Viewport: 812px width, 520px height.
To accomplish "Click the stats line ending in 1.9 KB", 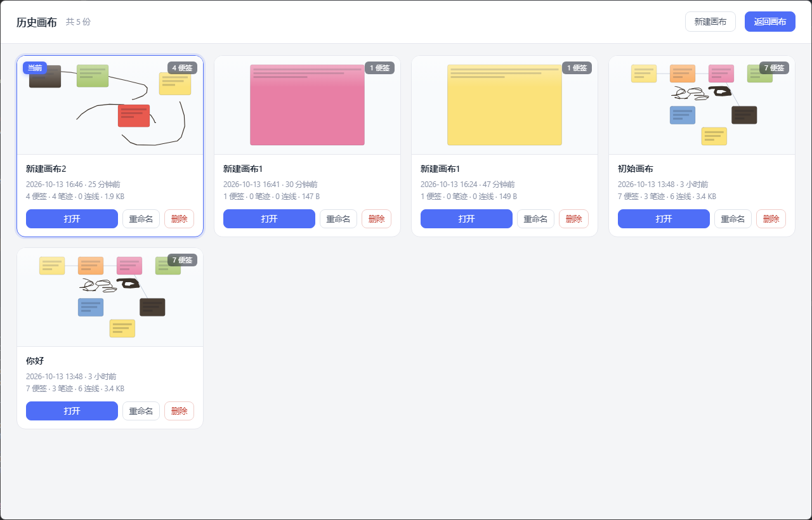I will point(75,197).
